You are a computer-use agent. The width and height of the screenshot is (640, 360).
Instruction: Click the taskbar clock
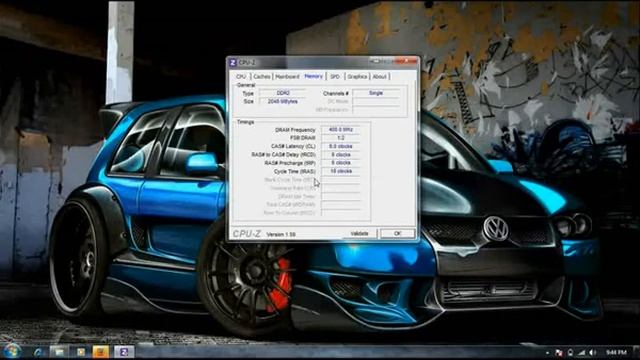coord(616,352)
